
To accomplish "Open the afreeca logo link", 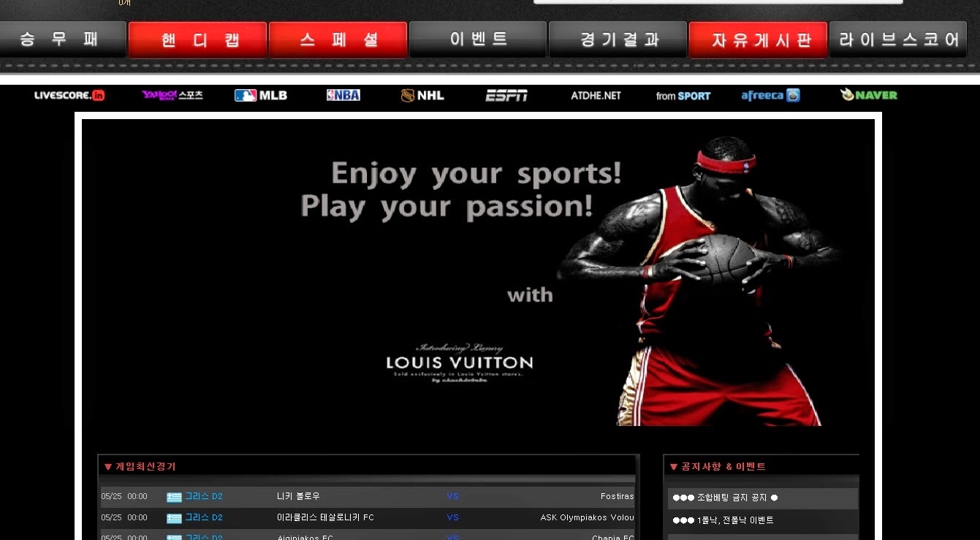I will pos(770,95).
